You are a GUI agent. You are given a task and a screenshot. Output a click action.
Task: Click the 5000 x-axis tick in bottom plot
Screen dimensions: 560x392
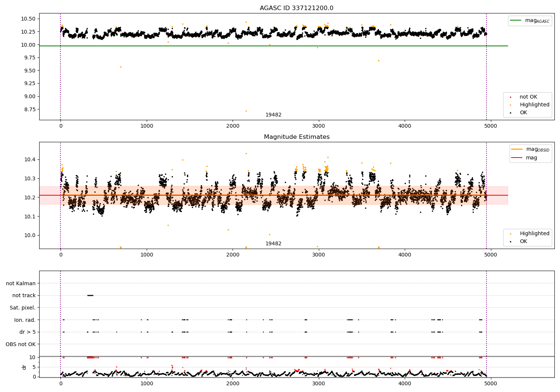coord(491,383)
